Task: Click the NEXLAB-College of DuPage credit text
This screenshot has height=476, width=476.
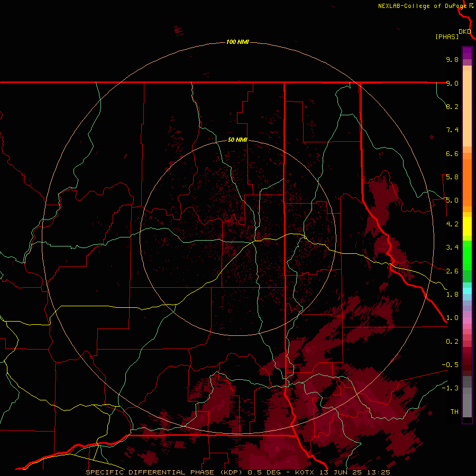Action: click(x=422, y=6)
